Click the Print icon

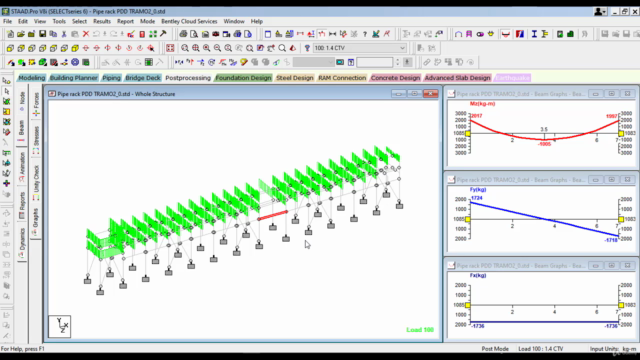(x=183, y=34)
